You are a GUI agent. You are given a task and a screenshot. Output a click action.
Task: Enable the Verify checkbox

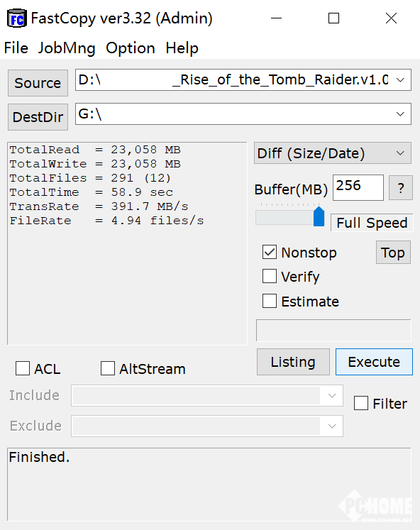click(x=270, y=276)
